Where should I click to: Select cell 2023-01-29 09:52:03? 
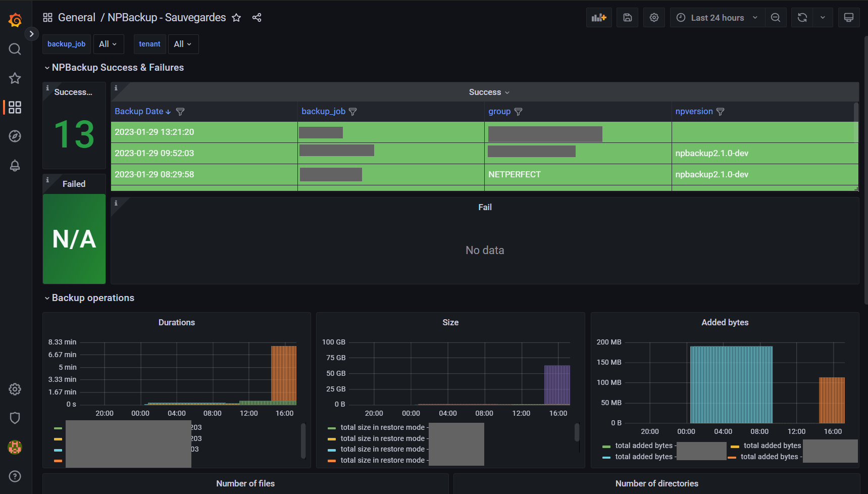[204, 153]
